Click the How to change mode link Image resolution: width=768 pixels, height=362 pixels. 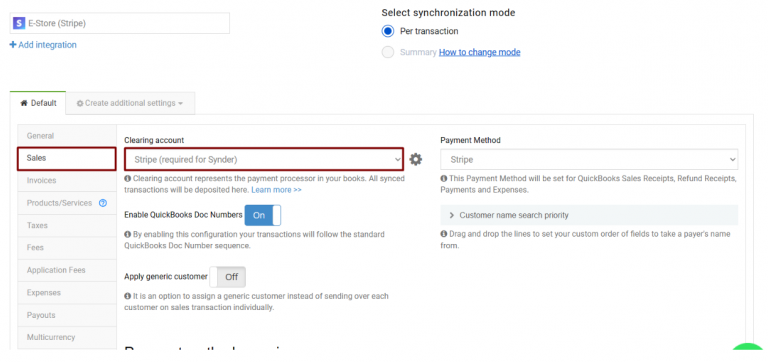click(x=480, y=52)
